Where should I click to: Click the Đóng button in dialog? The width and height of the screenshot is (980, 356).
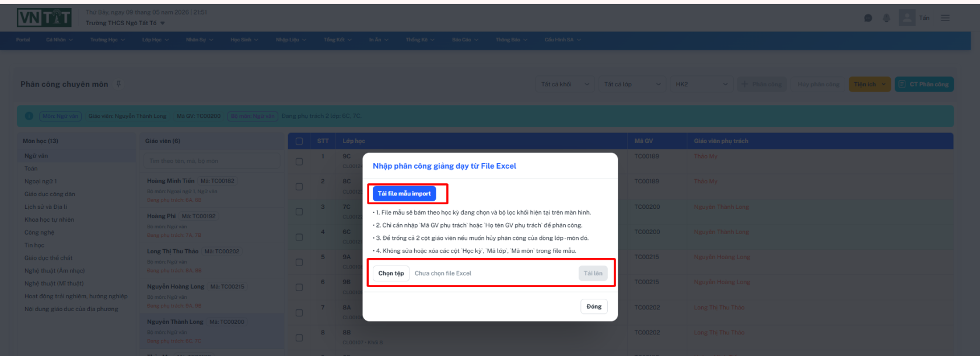(x=594, y=307)
